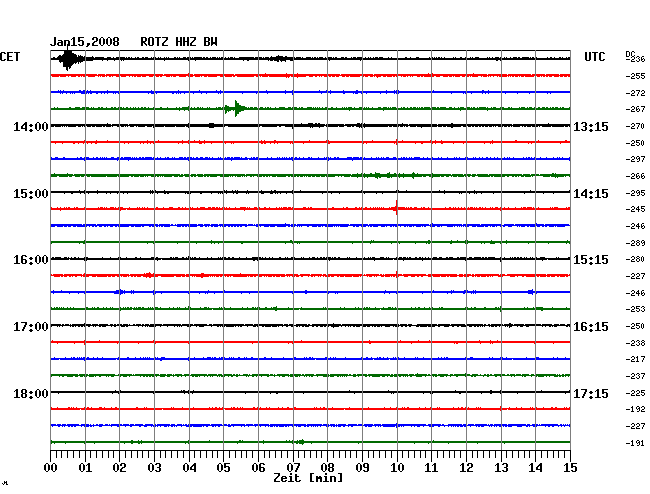Click the 14:15 UTC time label

tap(591, 194)
